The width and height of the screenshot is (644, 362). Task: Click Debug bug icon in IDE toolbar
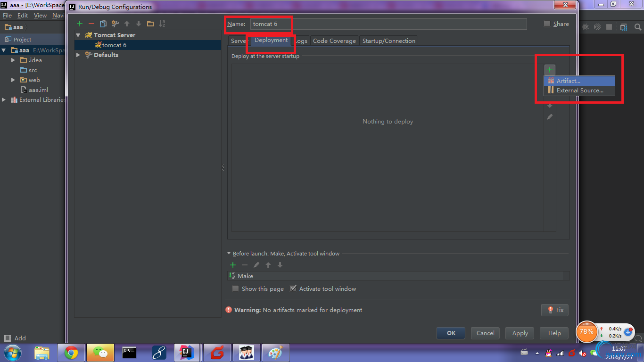(586, 27)
